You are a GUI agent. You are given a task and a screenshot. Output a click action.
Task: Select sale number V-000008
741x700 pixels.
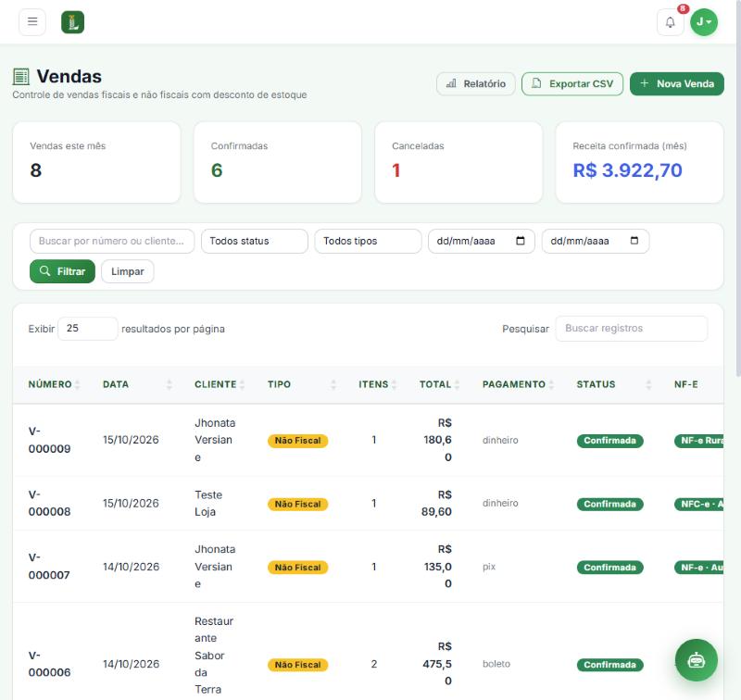49,503
